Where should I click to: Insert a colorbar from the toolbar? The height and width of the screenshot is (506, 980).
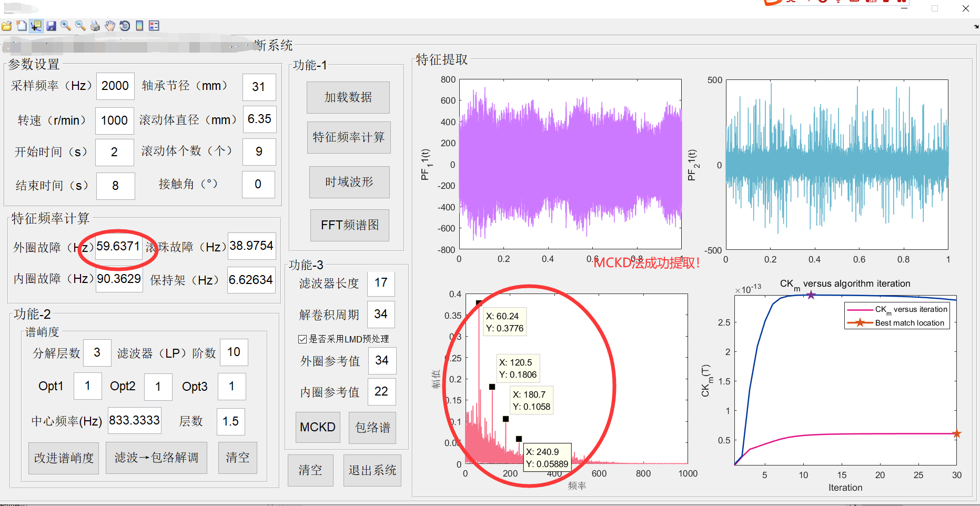tap(139, 26)
